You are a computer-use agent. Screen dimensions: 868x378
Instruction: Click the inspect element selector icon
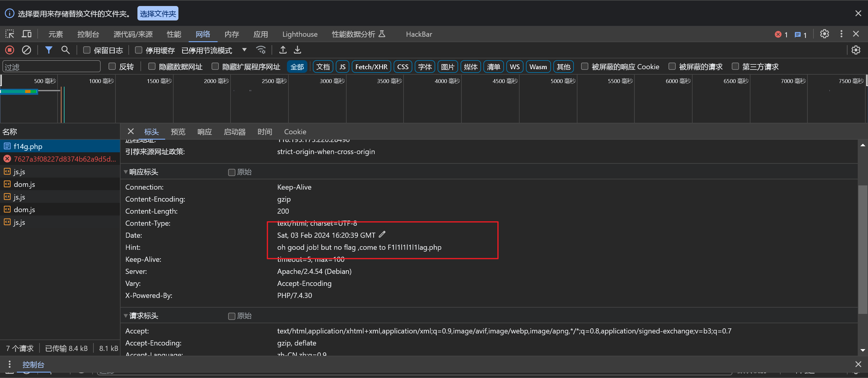coord(9,34)
